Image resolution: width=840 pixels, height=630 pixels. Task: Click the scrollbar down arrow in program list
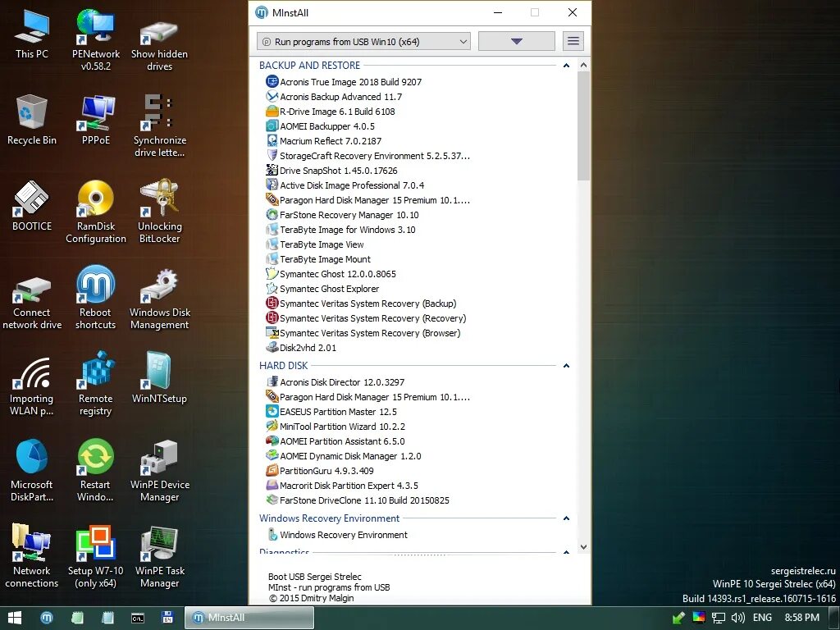tap(584, 547)
